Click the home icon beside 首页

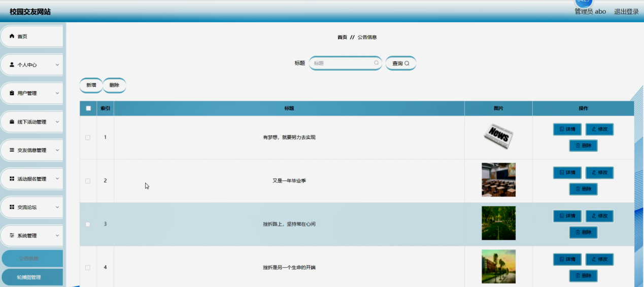[12, 36]
